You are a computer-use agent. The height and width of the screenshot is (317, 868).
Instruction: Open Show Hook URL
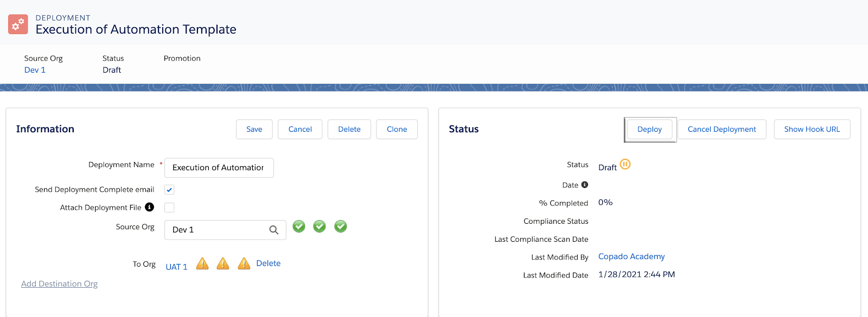tap(812, 130)
